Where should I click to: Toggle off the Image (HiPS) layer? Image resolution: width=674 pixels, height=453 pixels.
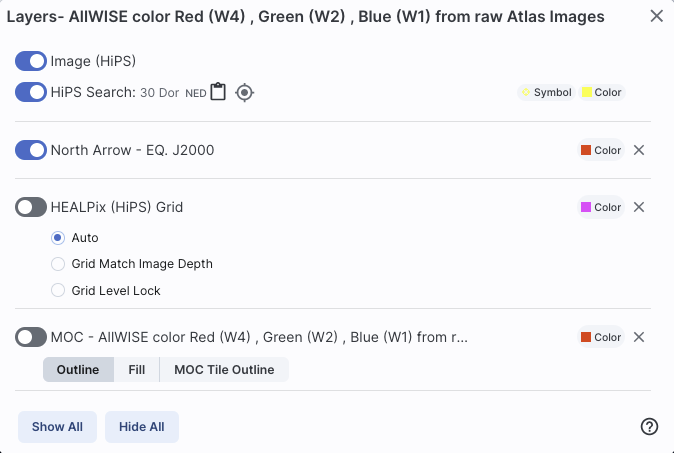coord(31,61)
